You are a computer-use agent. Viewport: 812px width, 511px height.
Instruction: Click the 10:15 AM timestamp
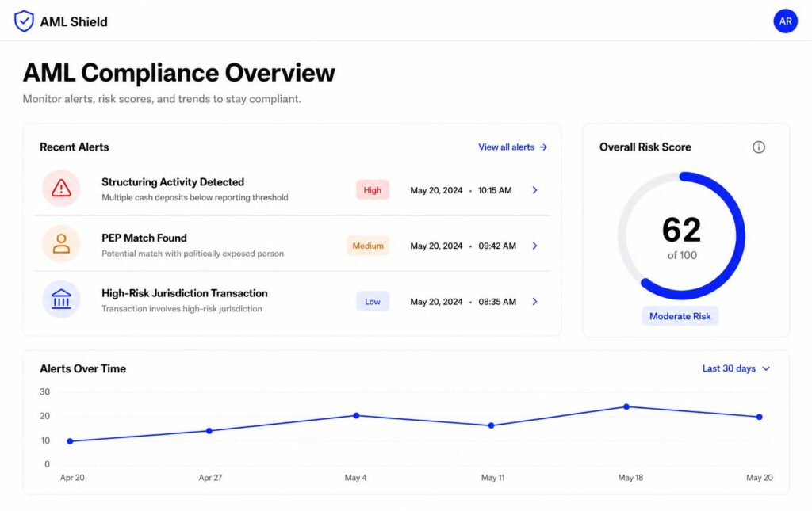(495, 190)
